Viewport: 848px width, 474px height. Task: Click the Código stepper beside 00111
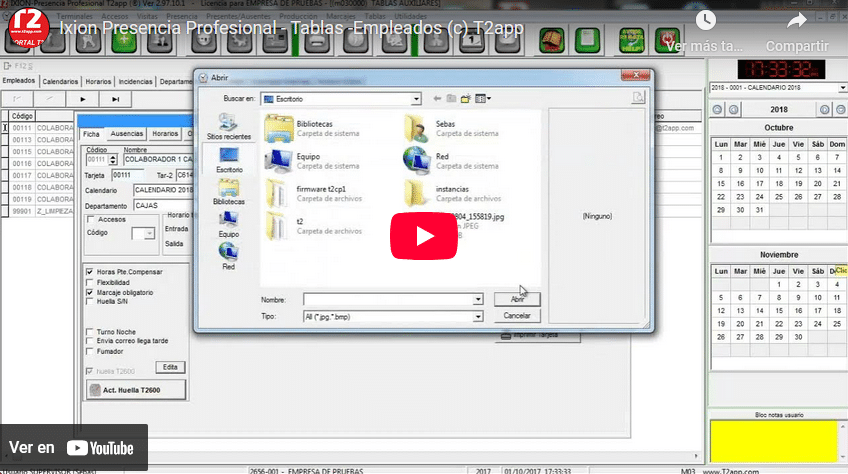pos(112,159)
